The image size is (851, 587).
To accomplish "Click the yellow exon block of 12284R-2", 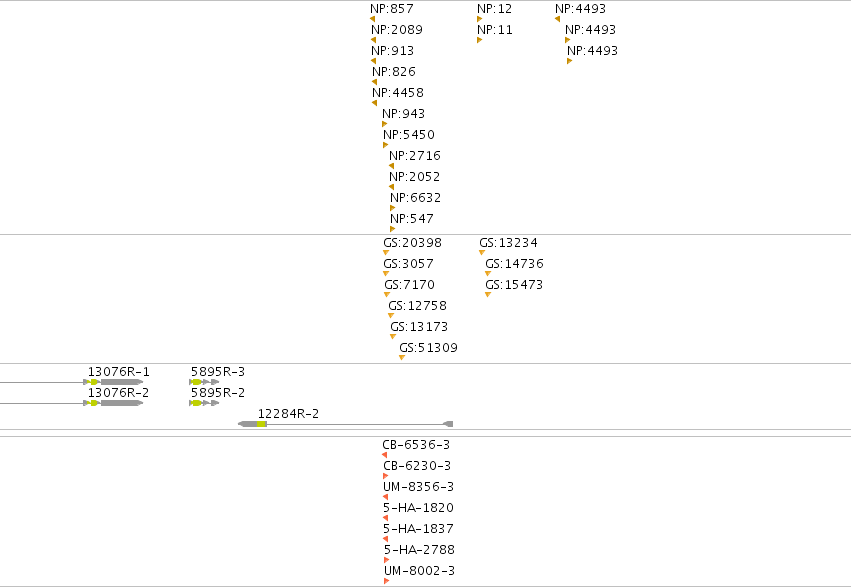I will coord(262,424).
